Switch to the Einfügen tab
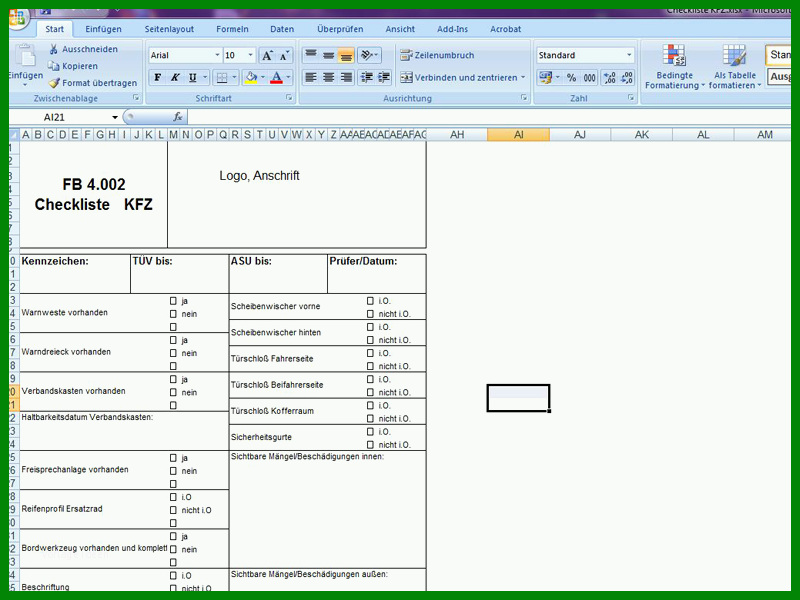The height and width of the screenshot is (600, 800). tap(103, 29)
